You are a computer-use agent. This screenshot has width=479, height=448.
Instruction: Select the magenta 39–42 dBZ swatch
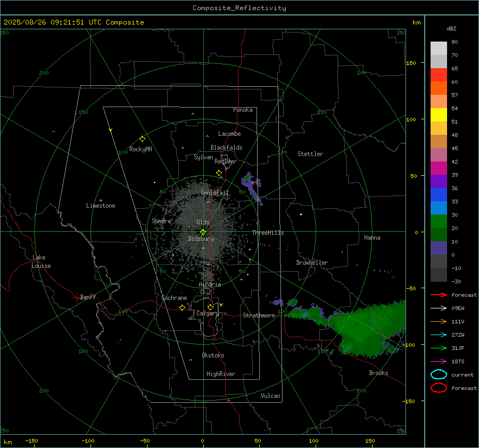(x=439, y=168)
